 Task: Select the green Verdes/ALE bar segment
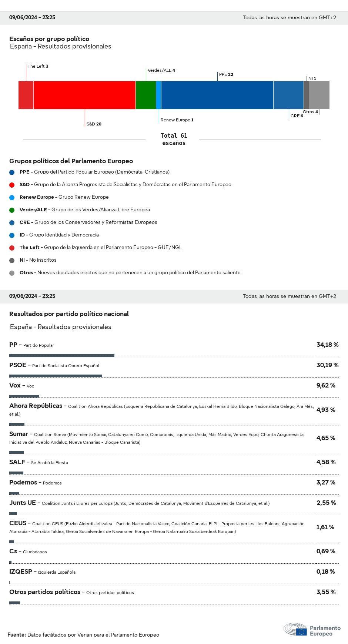(146, 95)
